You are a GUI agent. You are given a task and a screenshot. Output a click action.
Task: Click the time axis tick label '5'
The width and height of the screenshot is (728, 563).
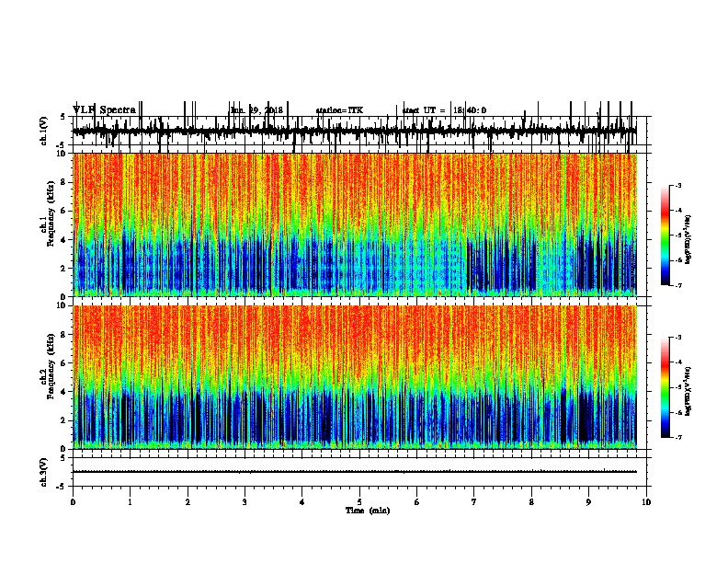pyautogui.click(x=359, y=502)
